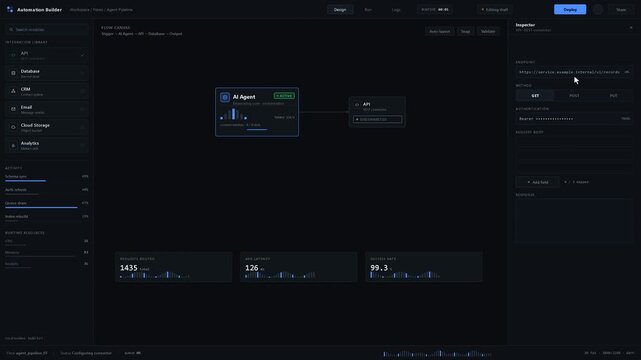The width and height of the screenshot is (641, 360).
Task: Click the Queue drain progress bar
Action: click(41, 207)
